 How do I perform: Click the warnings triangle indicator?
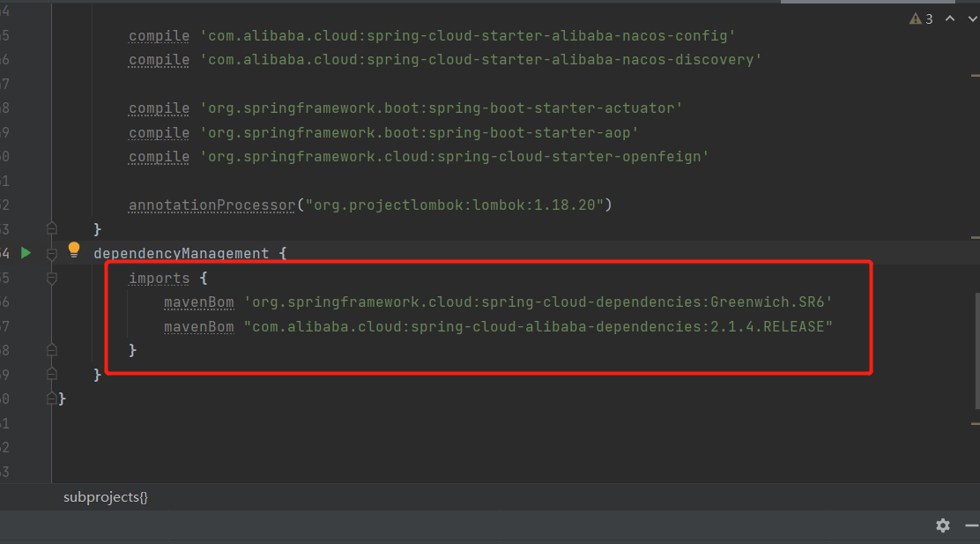(917, 18)
